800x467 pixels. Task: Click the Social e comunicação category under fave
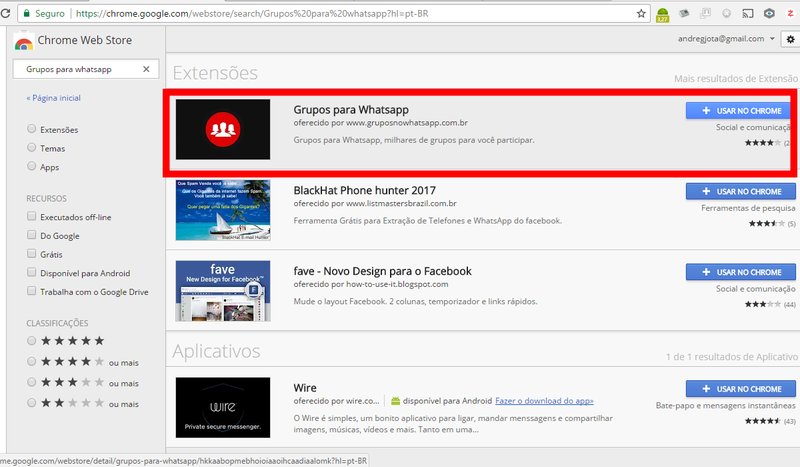click(756, 289)
